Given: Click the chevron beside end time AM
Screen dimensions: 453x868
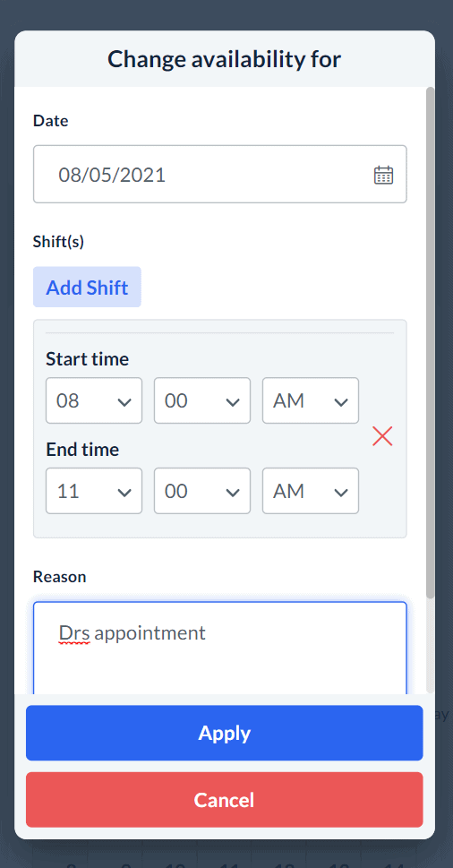Looking at the screenshot, I should pos(341,493).
